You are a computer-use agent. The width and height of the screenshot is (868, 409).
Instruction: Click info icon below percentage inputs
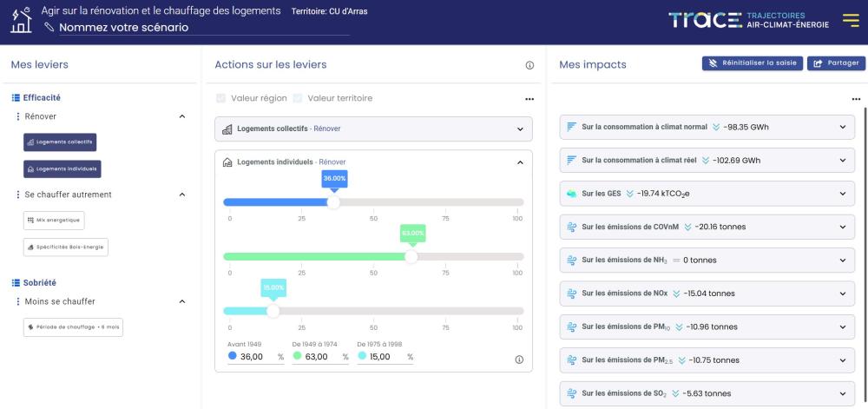point(519,359)
